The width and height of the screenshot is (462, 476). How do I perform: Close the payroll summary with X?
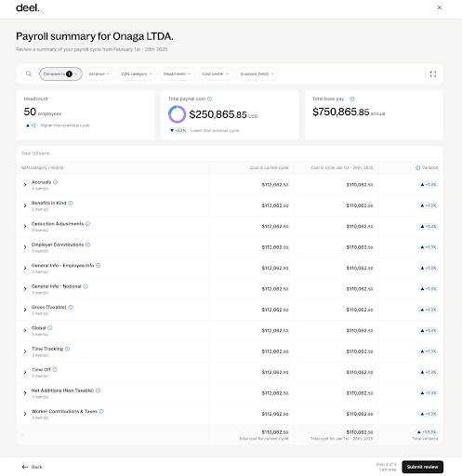(x=440, y=7)
